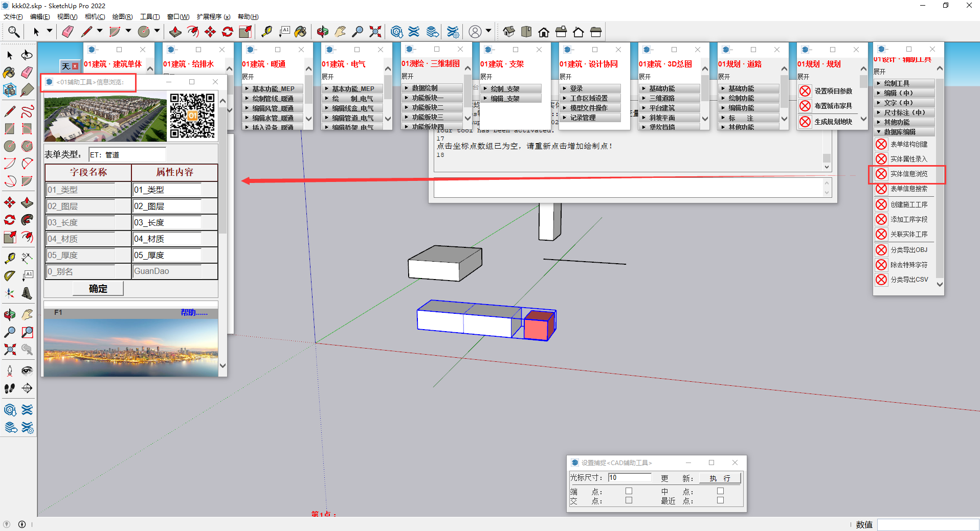This screenshot has width=980, height=531.
Task: Expand 基本功能_MEP in the 暖通 panel
Action: tap(273, 89)
